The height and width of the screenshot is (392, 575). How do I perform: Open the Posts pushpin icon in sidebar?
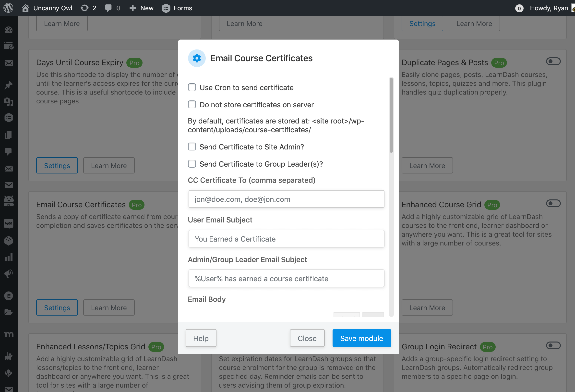coord(8,85)
